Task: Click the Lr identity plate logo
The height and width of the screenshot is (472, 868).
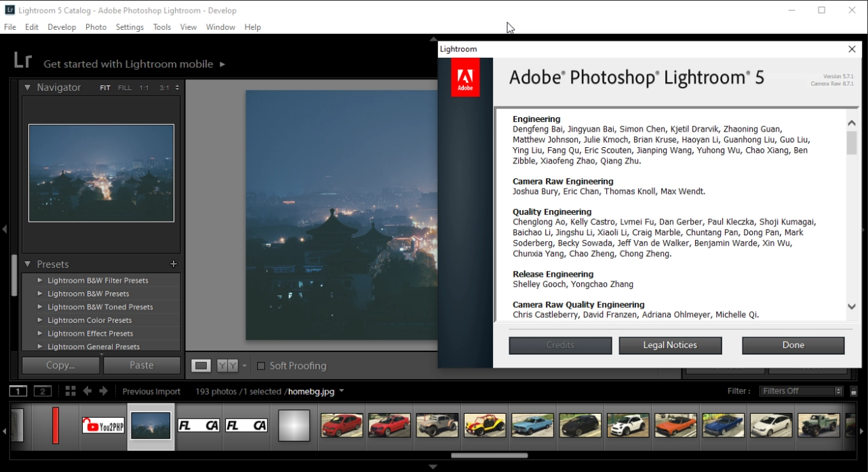Action: tap(22, 60)
